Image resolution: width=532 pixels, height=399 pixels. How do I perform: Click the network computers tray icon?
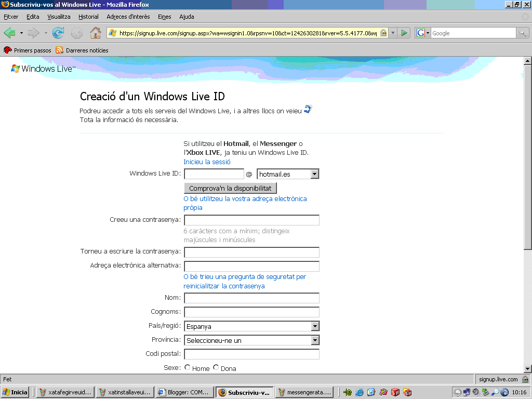coord(467,392)
